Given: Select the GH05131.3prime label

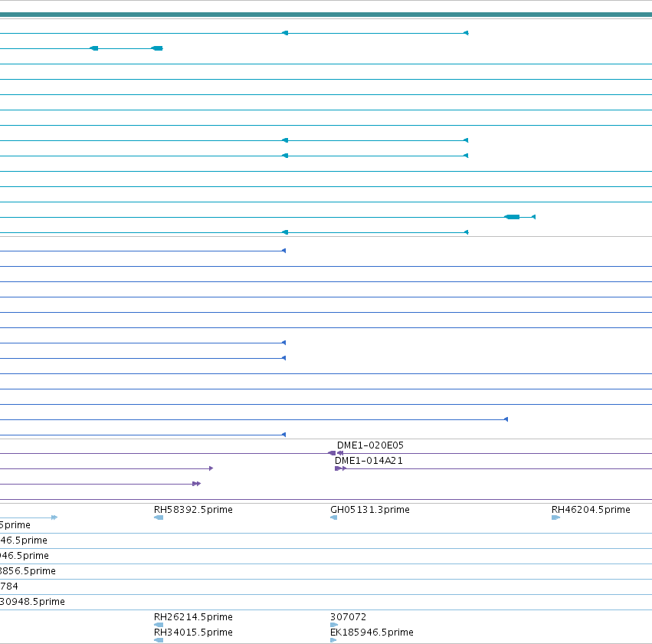Looking at the screenshot, I should coord(369,510).
